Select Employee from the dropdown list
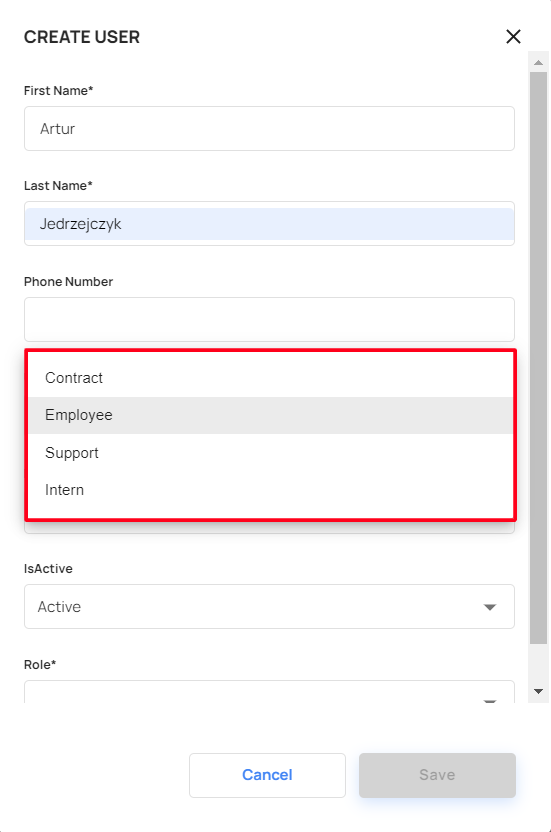 [270, 415]
